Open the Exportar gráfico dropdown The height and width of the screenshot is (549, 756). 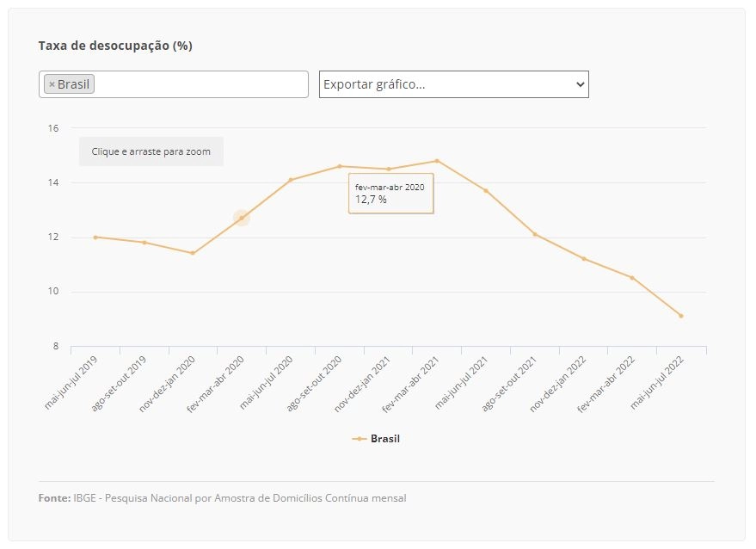point(454,84)
